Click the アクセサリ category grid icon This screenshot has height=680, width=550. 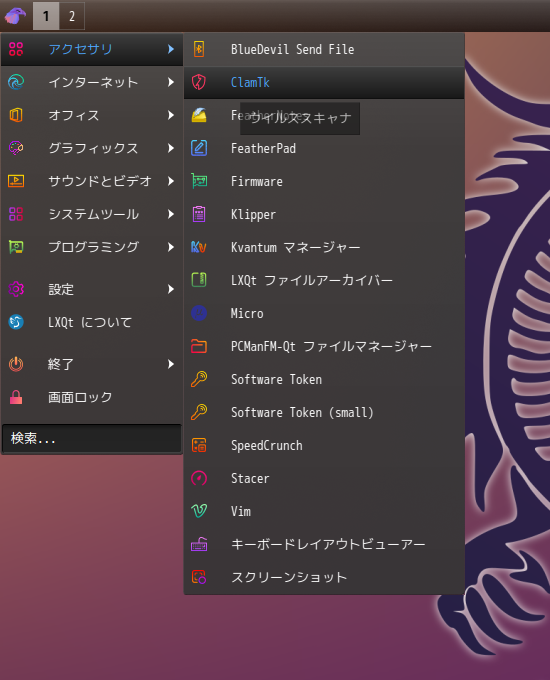(16, 49)
